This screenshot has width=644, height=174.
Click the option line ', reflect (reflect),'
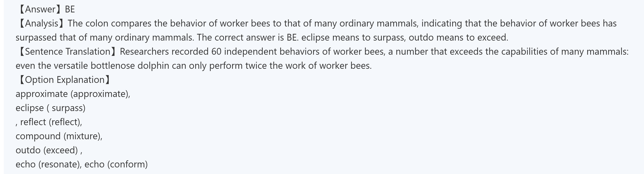(x=49, y=122)
